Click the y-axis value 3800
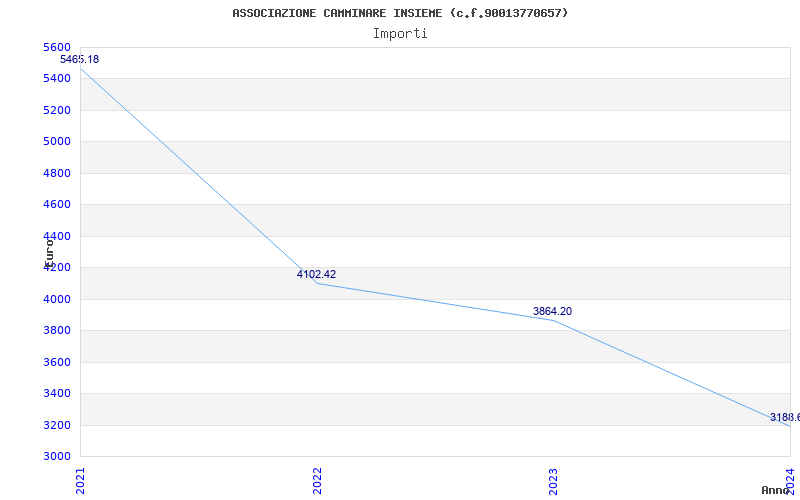The width and height of the screenshot is (800, 500). point(57,331)
